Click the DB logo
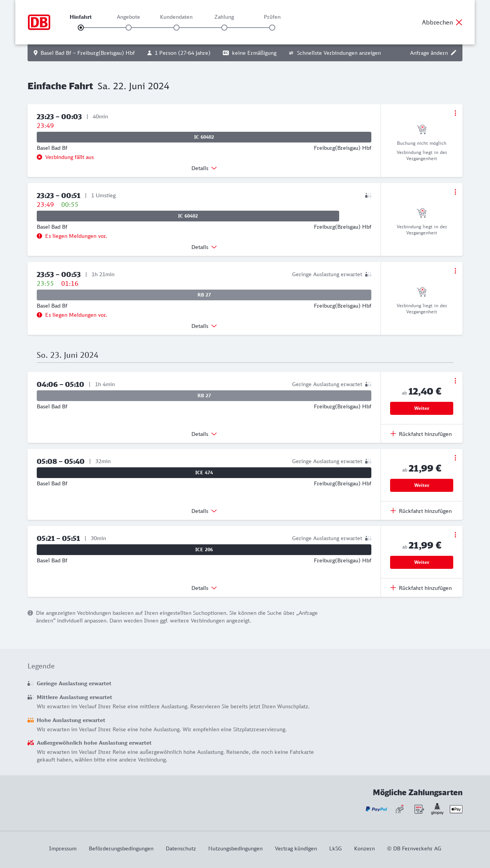The height and width of the screenshot is (868, 490). [x=39, y=22]
